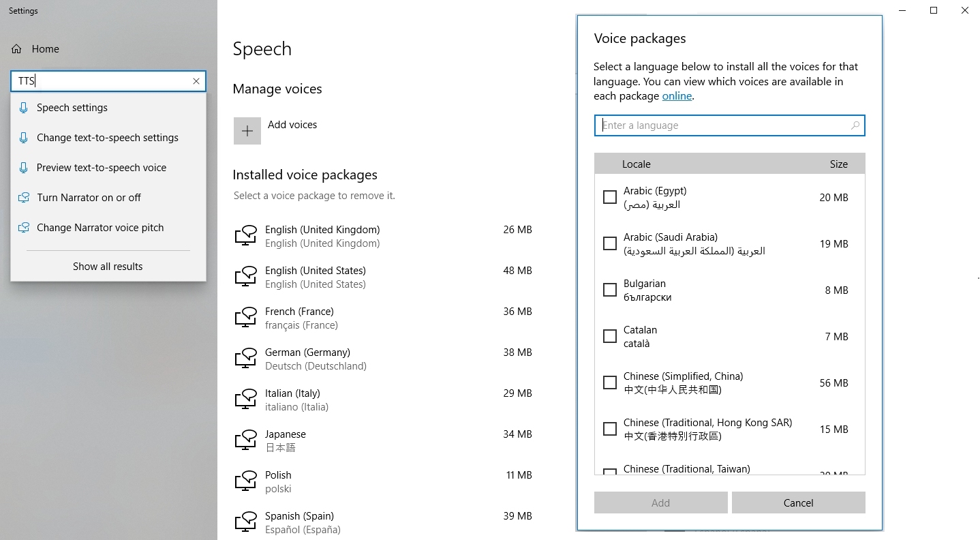
Task: Select Change Narrator voice pitch result
Action: coord(100,228)
